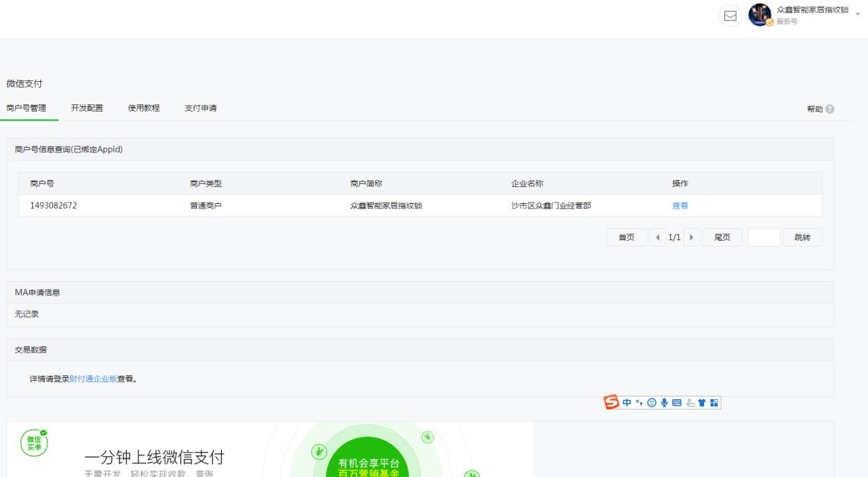Click the 众鑫智能家居指纹锁 merchant short name cell
The image size is (868, 477).
[x=387, y=206]
